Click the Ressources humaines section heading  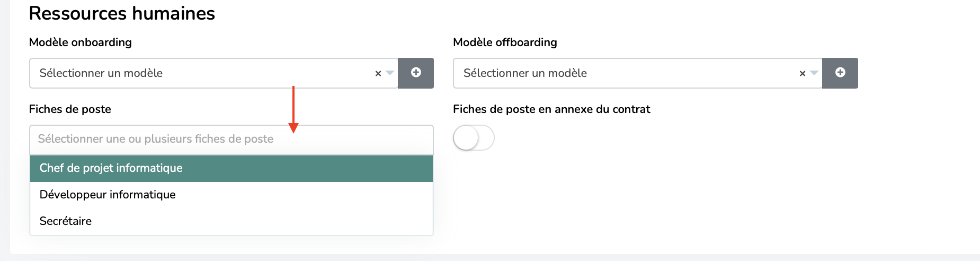click(122, 13)
